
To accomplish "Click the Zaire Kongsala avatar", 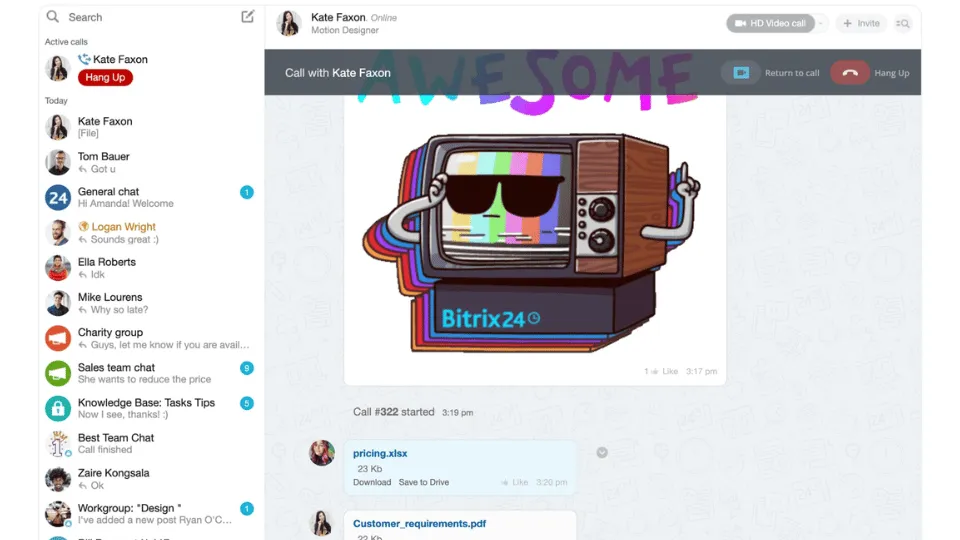I will pyautogui.click(x=58, y=479).
